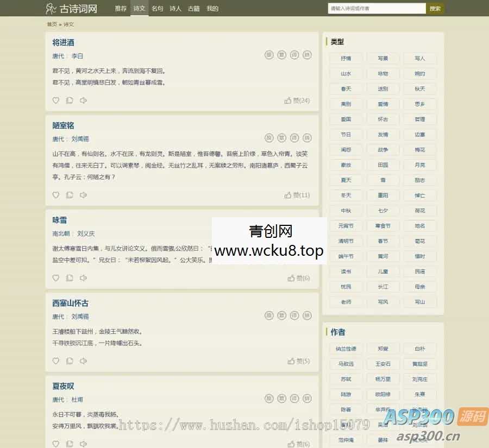Click the bird logo icon beside 古诗词网
The height and width of the screenshot is (448, 489).
click(x=50, y=8)
